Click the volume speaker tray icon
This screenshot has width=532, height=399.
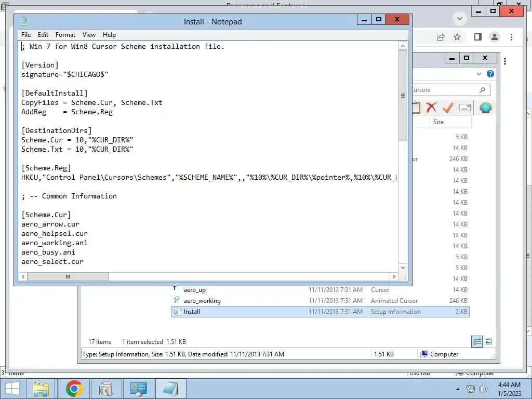[483, 389]
